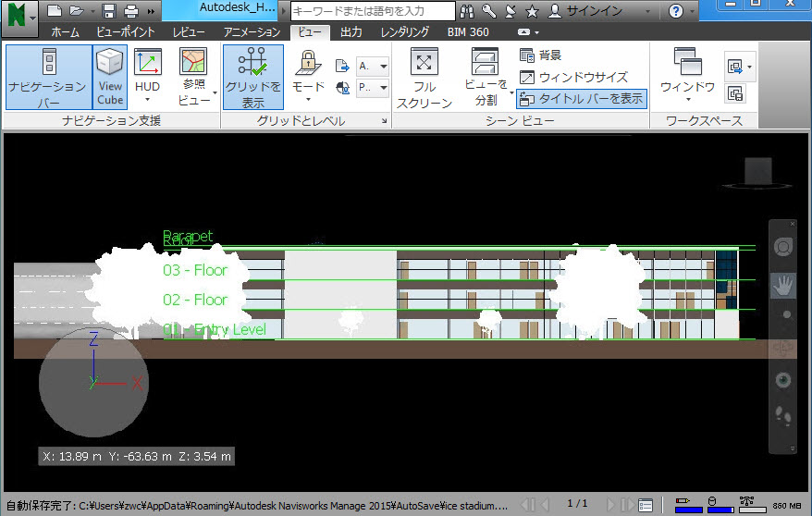
Task: Open グリッドとレベル panel dialog launcher arrow
Action: point(384,121)
